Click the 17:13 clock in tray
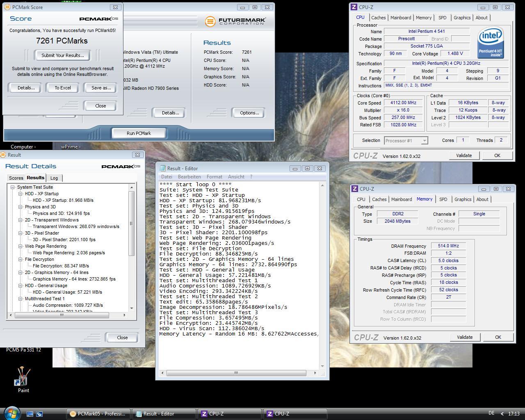Screen dimensions: 525x420 (514, 414)
